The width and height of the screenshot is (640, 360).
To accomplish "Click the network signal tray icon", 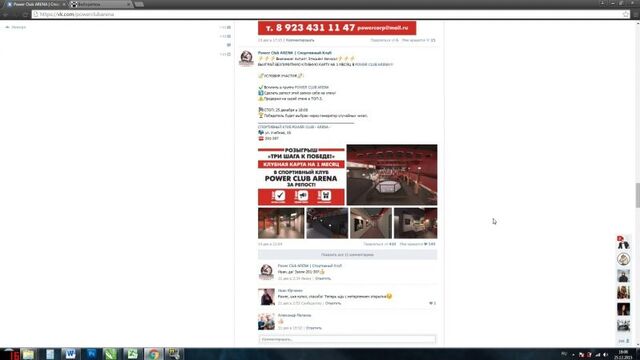I will (598, 355).
